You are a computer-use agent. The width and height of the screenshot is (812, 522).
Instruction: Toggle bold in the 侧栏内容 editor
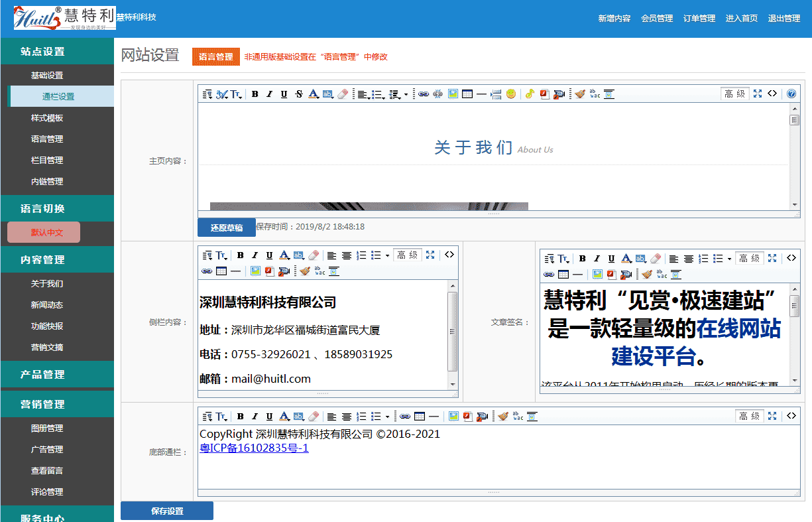241,255
